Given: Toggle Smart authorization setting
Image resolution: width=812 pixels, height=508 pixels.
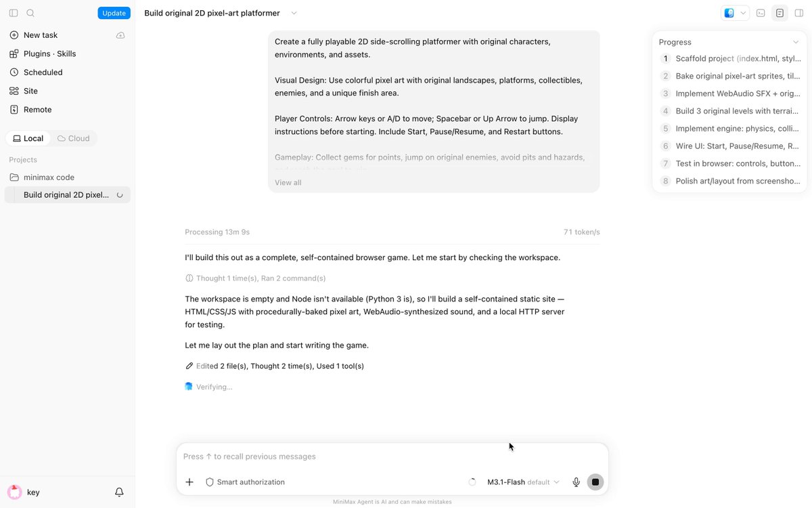Looking at the screenshot, I should point(245,482).
